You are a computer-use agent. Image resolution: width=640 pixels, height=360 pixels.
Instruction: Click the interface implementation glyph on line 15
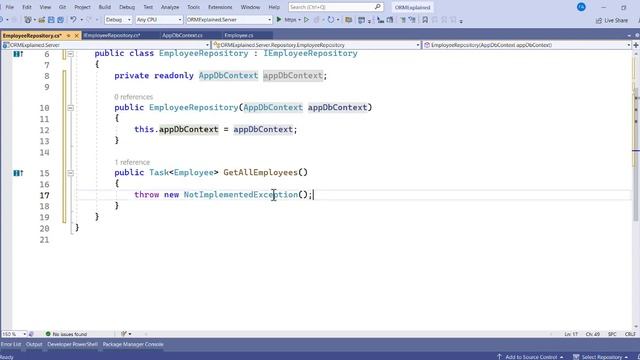[x=18, y=173]
